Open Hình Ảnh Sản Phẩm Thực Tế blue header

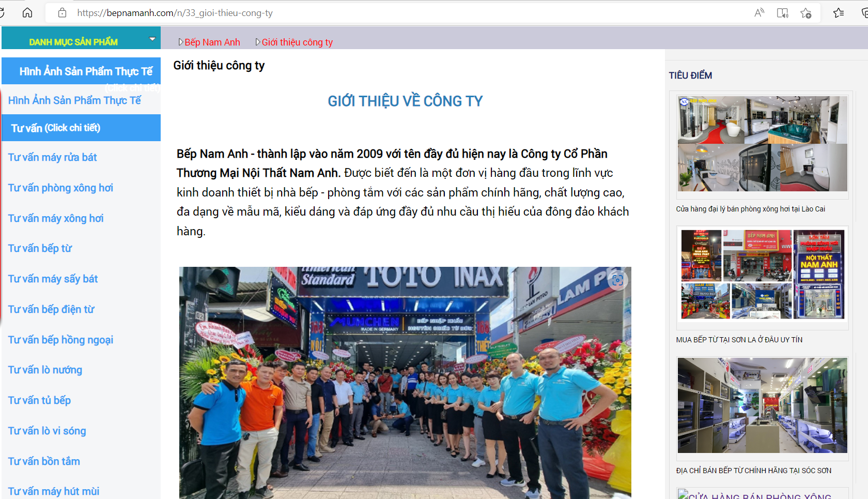[81, 71]
